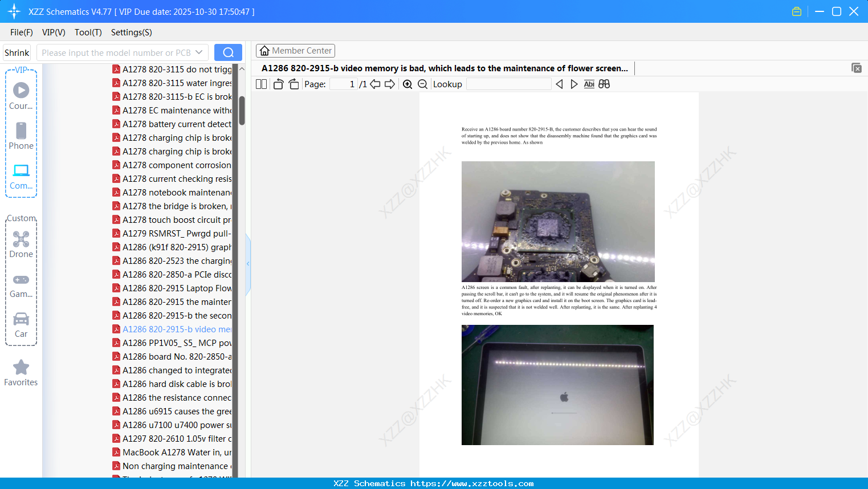Open A1278 notebook maintenance file
Image resolution: width=868 pixels, height=489 pixels.
pyautogui.click(x=172, y=192)
